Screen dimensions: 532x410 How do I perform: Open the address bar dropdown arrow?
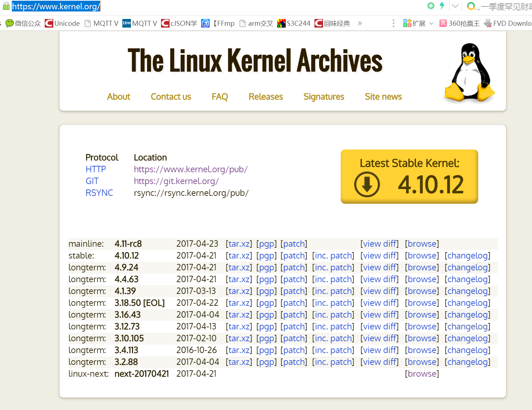pyautogui.click(x=455, y=6)
